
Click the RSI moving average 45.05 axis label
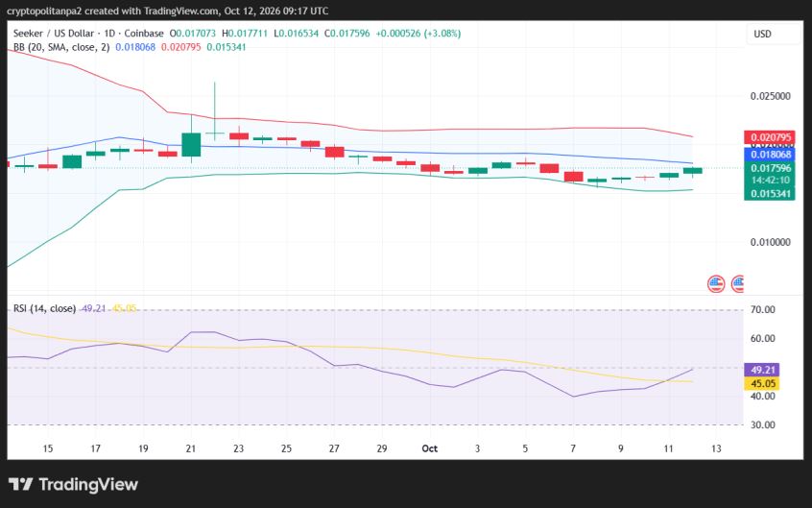point(762,383)
